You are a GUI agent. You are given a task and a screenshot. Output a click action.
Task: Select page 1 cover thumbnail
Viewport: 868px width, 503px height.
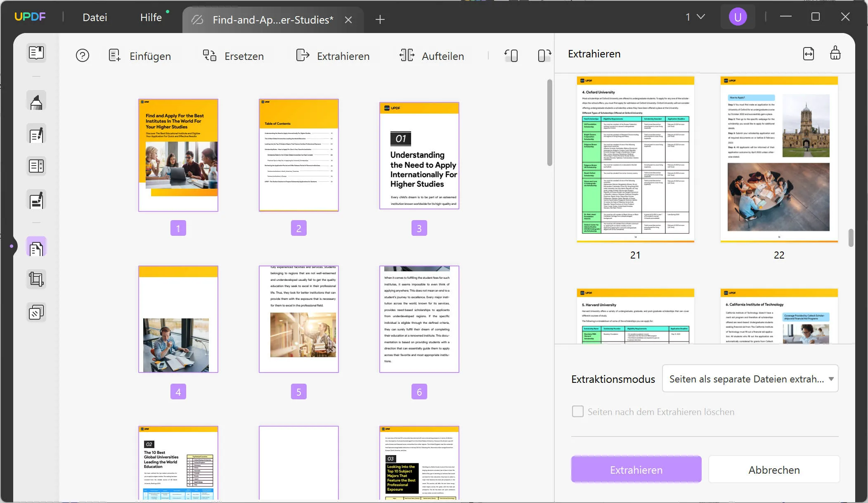pyautogui.click(x=178, y=155)
